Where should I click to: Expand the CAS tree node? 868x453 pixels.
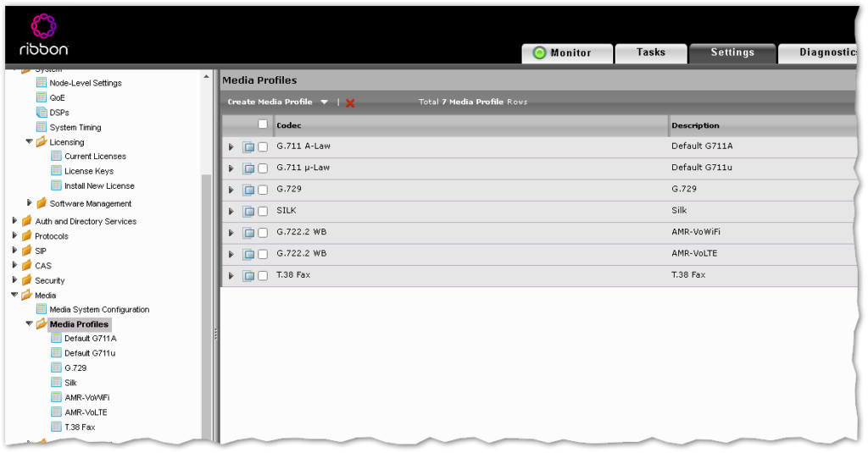pyautogui.click(x=14, y=265)
